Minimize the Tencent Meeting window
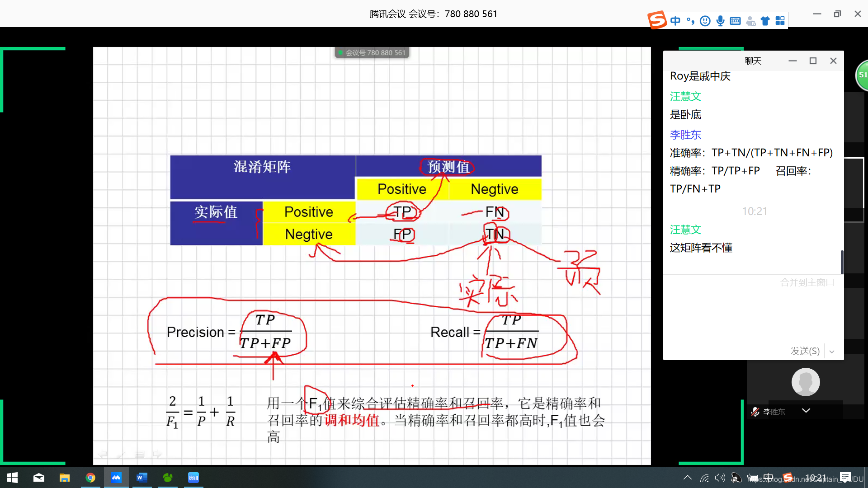The width and height of the screenshot is (868, 488). [817, 14]
